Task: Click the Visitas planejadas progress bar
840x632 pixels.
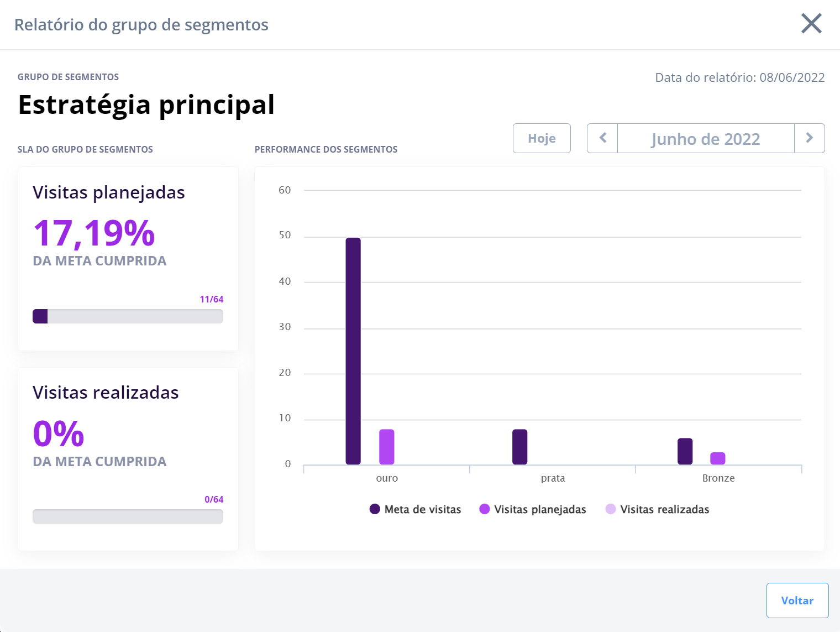Action: point(128,316)
